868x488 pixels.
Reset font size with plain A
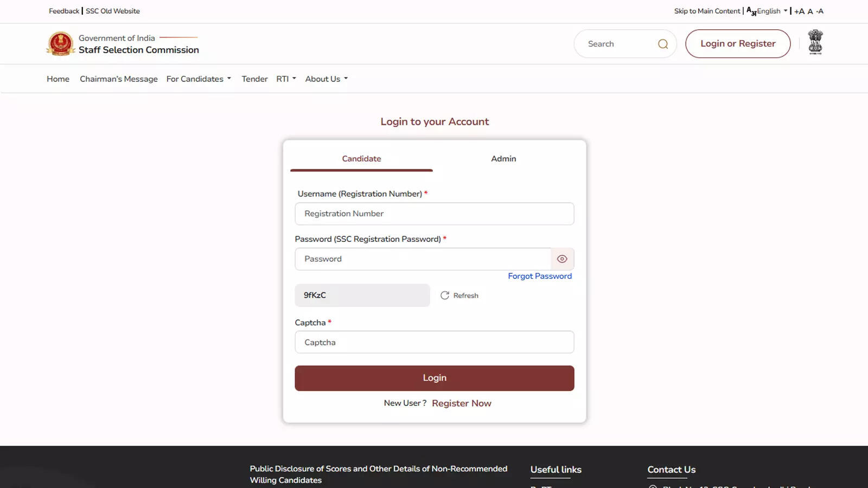[810, 11]
